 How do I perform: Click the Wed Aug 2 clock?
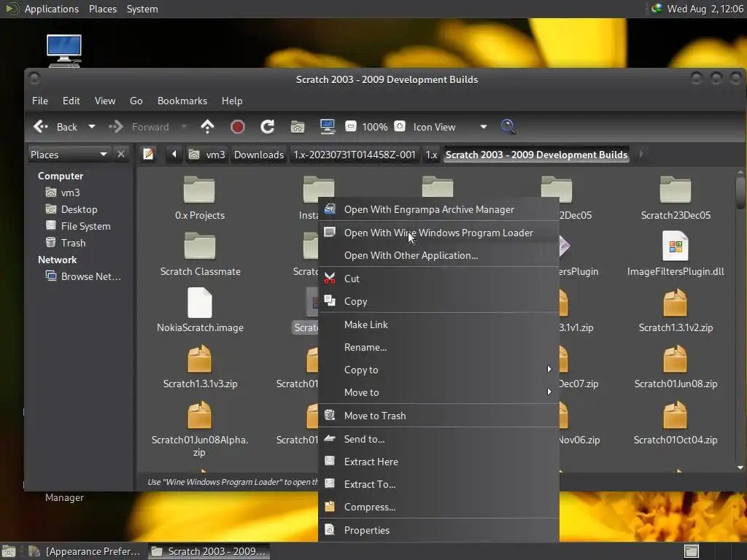tap(705, 9)
